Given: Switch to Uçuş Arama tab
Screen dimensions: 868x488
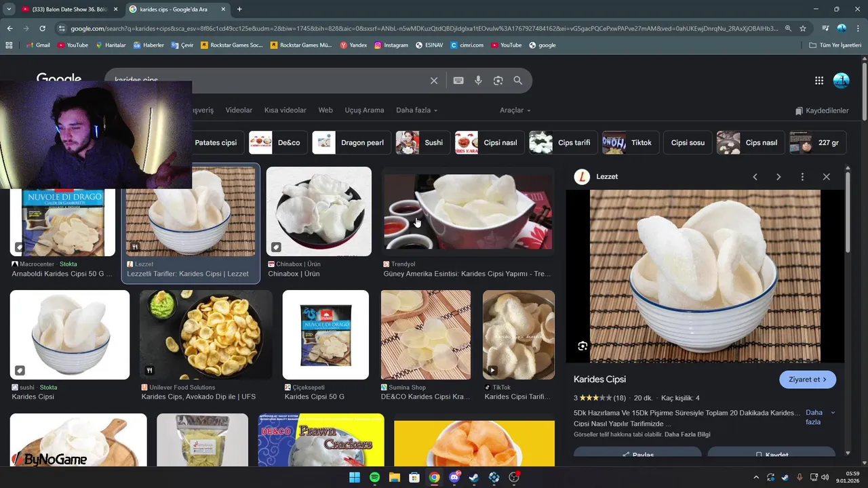Looking at the screenshot, I should click(364, 110).
